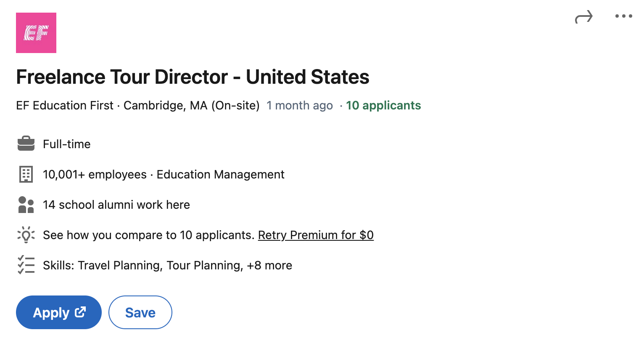Click the school alumni people icon
Viewport: 644px width, 346px height.
[x=26, y=205]
